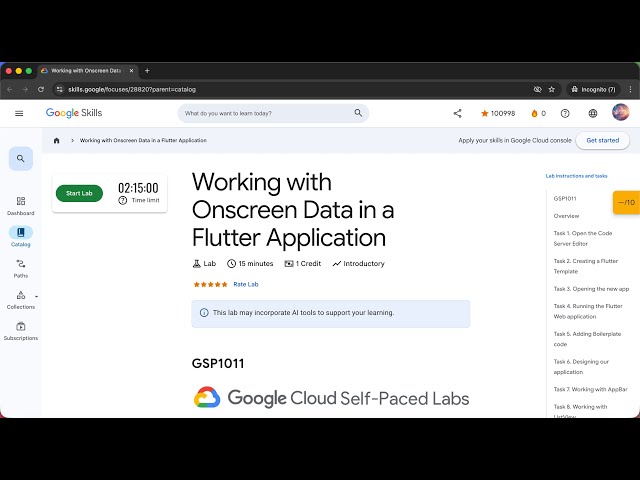640x480 pixels.
Task: Go to Task 1. Open the Code Server Editor
Action: (x=583, y=238)
